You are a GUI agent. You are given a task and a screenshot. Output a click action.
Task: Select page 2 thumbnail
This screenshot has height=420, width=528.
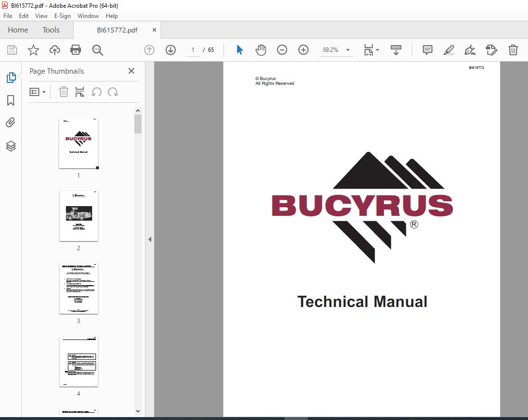tap(79, 216)
